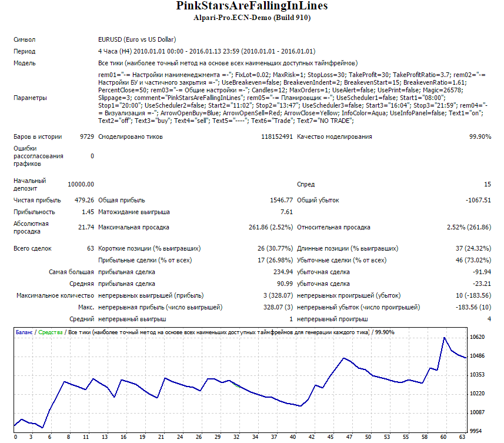Click the Общий убыток label
Image resolution: width=504 pixels, height=443 pixels.
318,200
